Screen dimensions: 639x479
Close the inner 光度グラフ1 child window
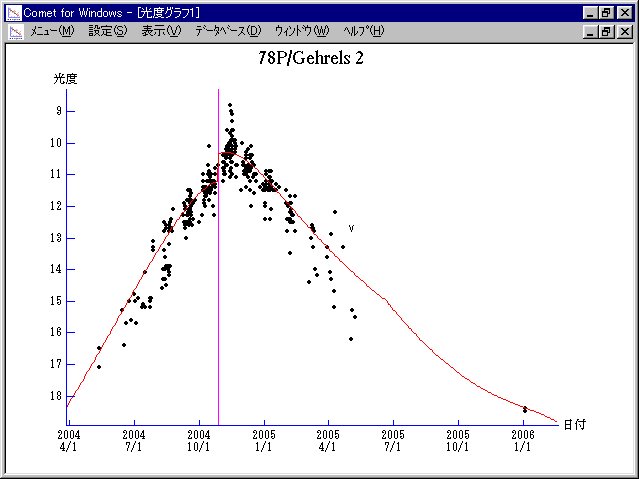tap(625, 31)
